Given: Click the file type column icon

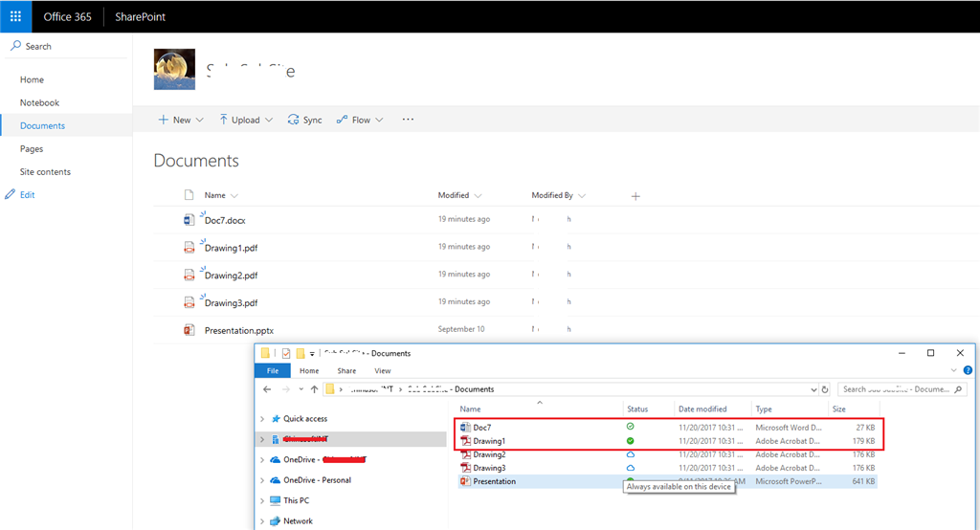Looking at the screenshot, I should pos(189,195).
